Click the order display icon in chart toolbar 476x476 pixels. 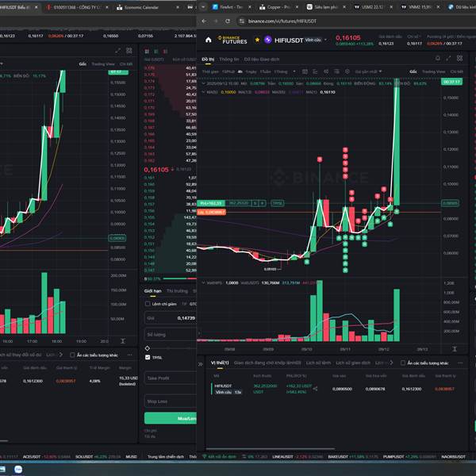click(x=336, y=71)
